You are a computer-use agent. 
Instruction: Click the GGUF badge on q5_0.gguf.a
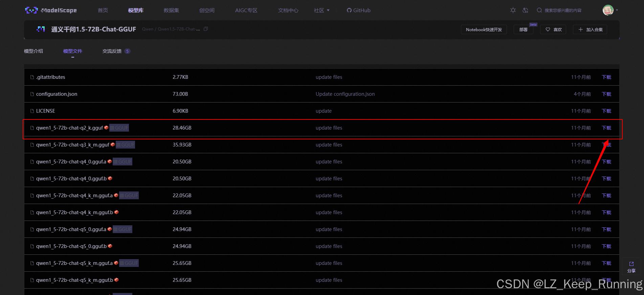tap(123, 229)
